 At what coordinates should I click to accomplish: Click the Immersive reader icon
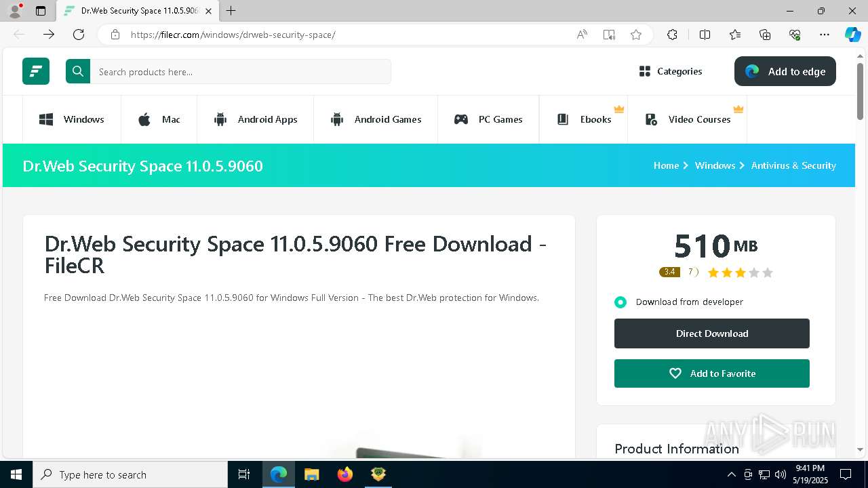tap(609, 35)
